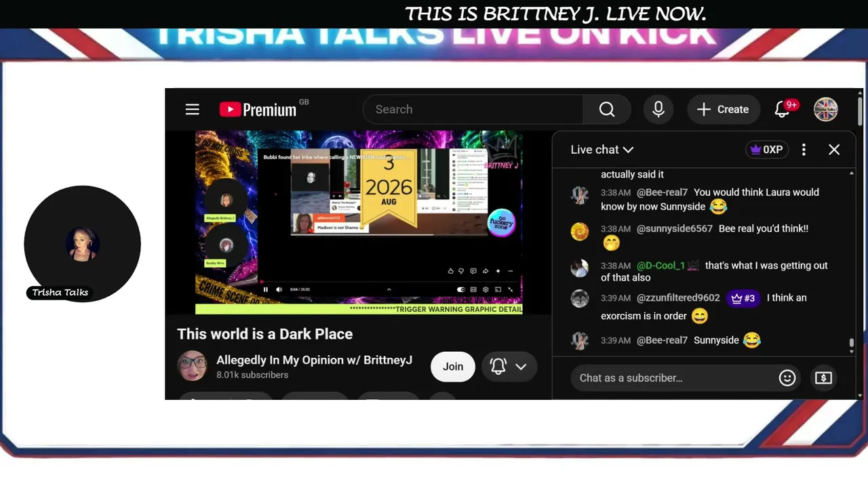The image size is (868, 488).
Task: Seek on the red video progress bar
Action: tap(388, 281)
